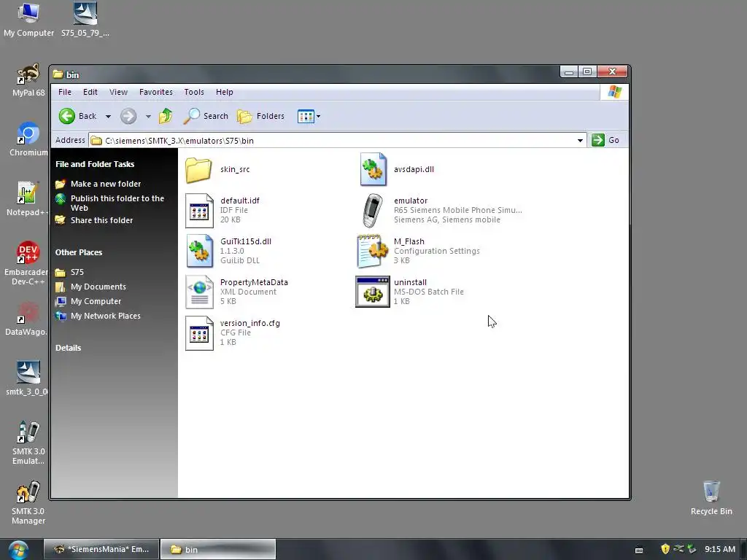The image size is (747, 560).
Task: Collapse the Other Places section header
Action: pos(79,252)
